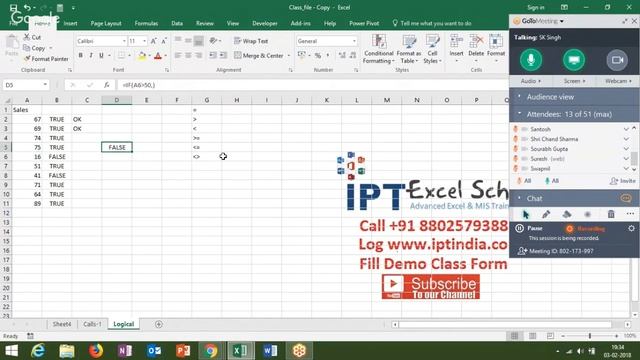Expand options for attendee Santosh
This screenshot has height=360, width=640.
click(x=626, y=129)
